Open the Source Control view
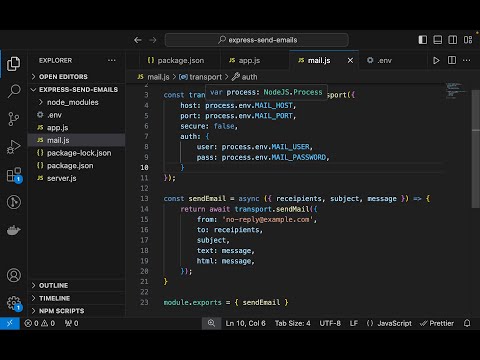Viewport: 480px width, 360px height. [14, 119]
